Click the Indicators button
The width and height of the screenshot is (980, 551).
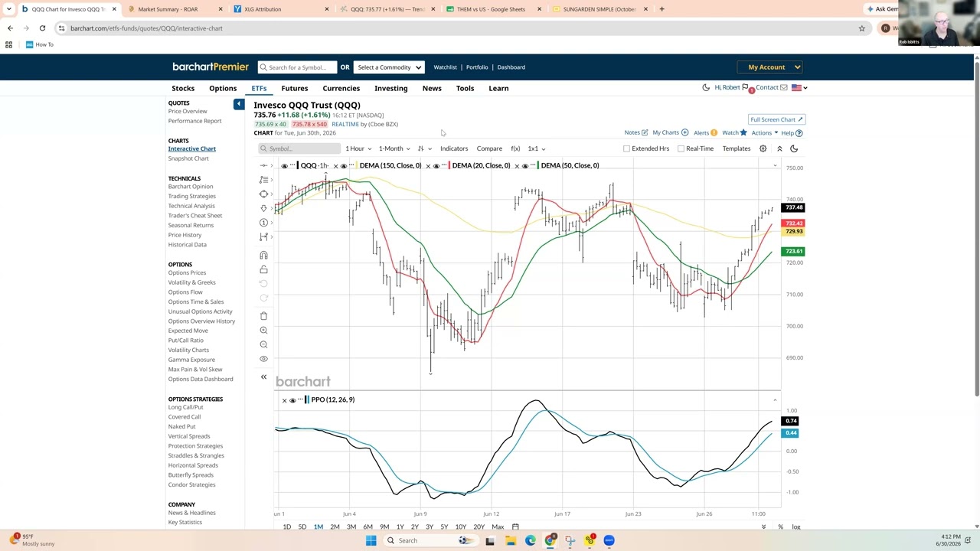coord(454,148)
